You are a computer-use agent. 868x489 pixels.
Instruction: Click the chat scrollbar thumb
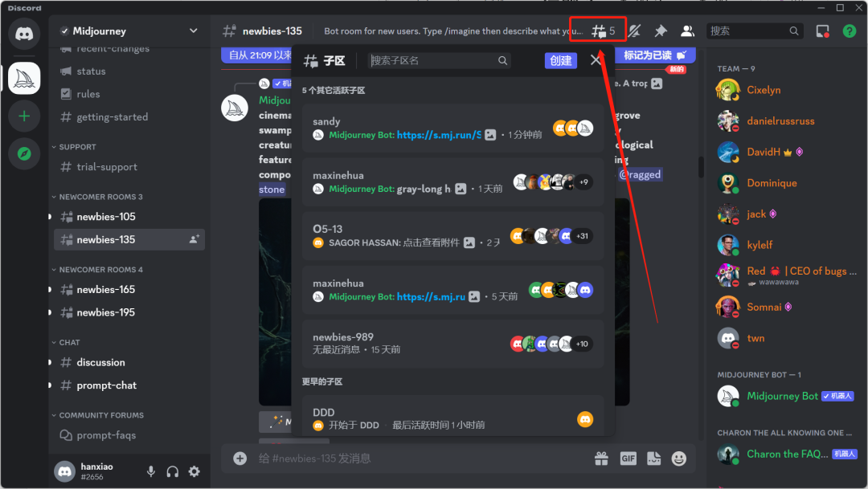pos(701,167)
